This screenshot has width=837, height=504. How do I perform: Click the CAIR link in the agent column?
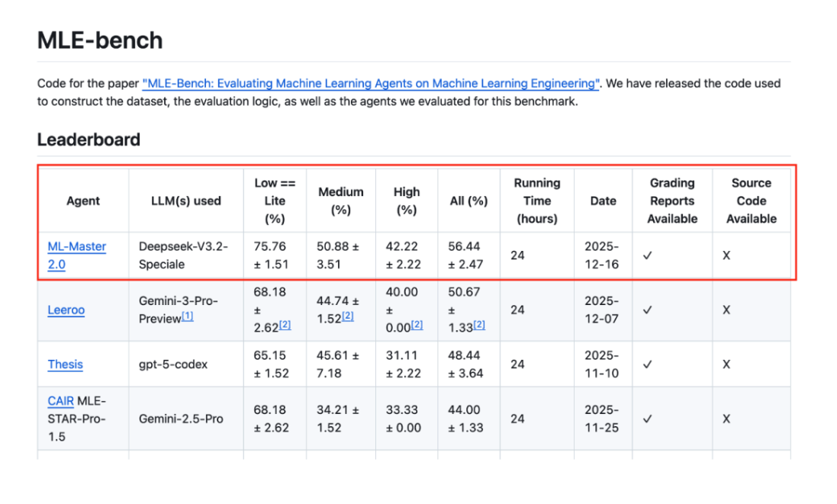point(60,400)
